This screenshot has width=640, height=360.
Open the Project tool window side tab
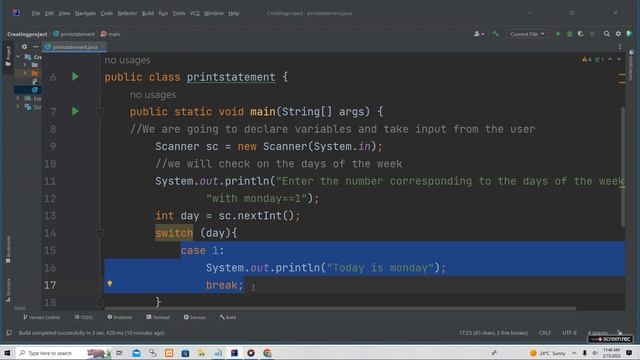(8, 56)
